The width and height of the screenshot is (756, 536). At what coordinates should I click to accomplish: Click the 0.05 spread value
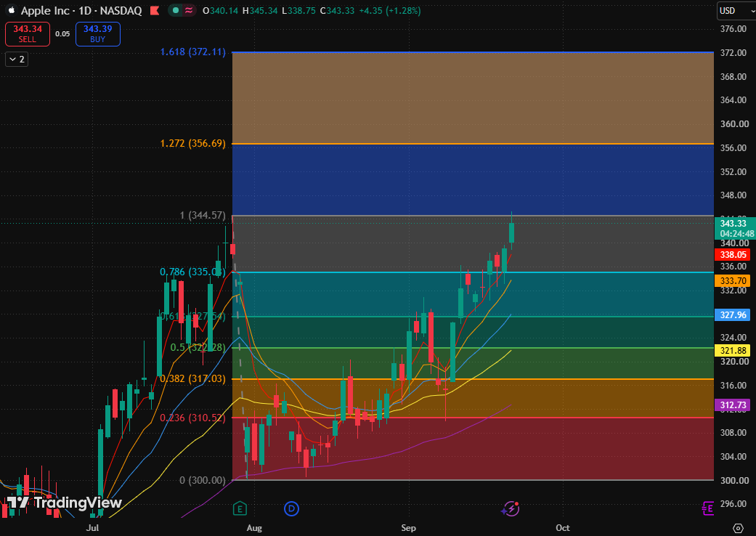pos(62,33)
